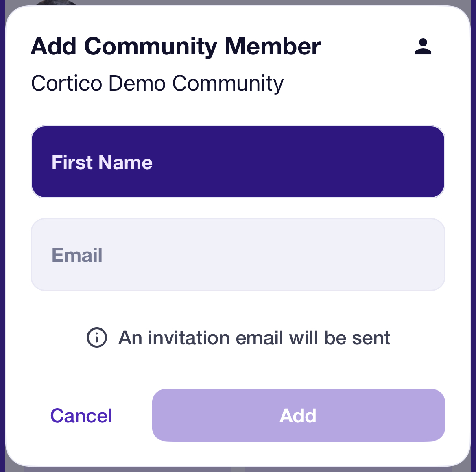
Task: Click empty right side of First Name box
Action: click(x=334, y=162)
